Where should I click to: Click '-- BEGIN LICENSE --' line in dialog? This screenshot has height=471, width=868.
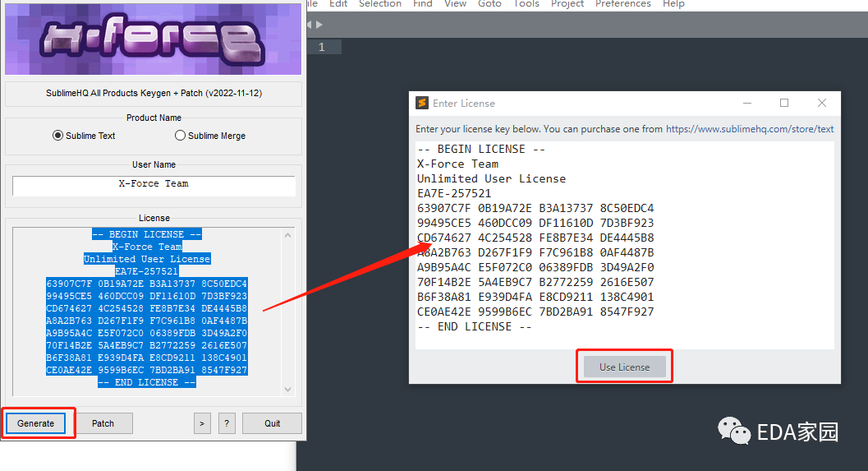click(481, 149)
